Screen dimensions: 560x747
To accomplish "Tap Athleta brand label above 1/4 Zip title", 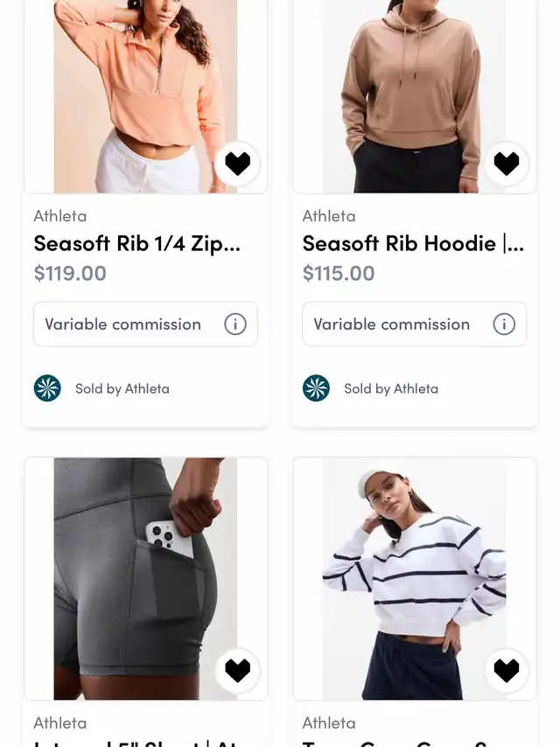I will [60, 216].
